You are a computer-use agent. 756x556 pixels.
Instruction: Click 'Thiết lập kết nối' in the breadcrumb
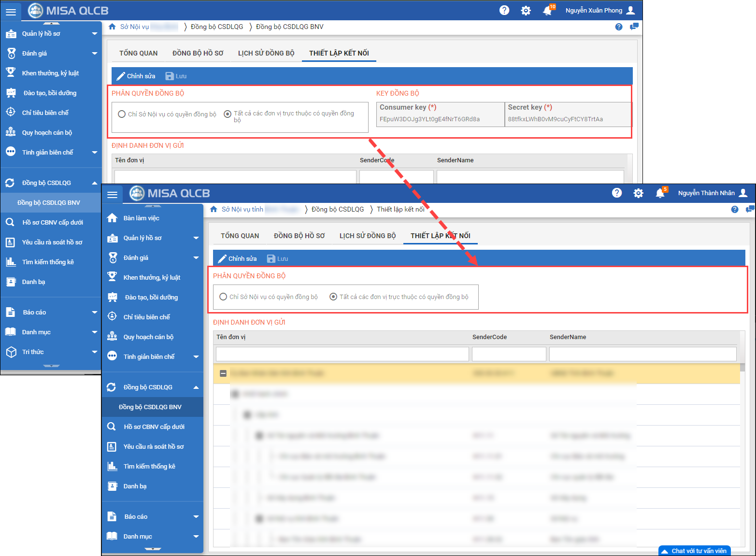point(400,209)
